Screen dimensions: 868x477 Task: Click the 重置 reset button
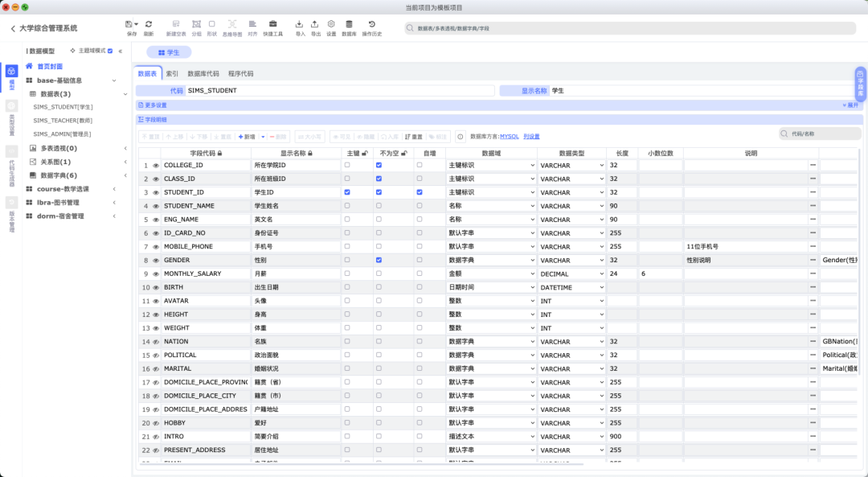pyautogui.click(x=414, y=137)
